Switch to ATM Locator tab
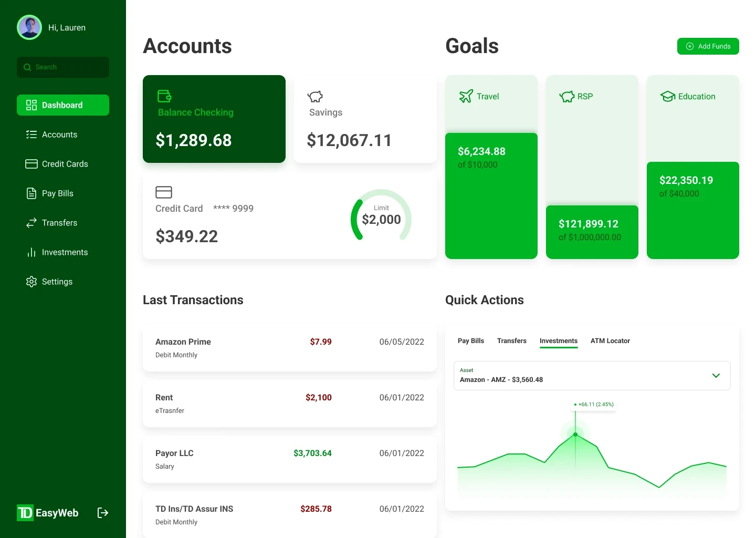This screenshot has height=538, width=756. pos(610,341)
